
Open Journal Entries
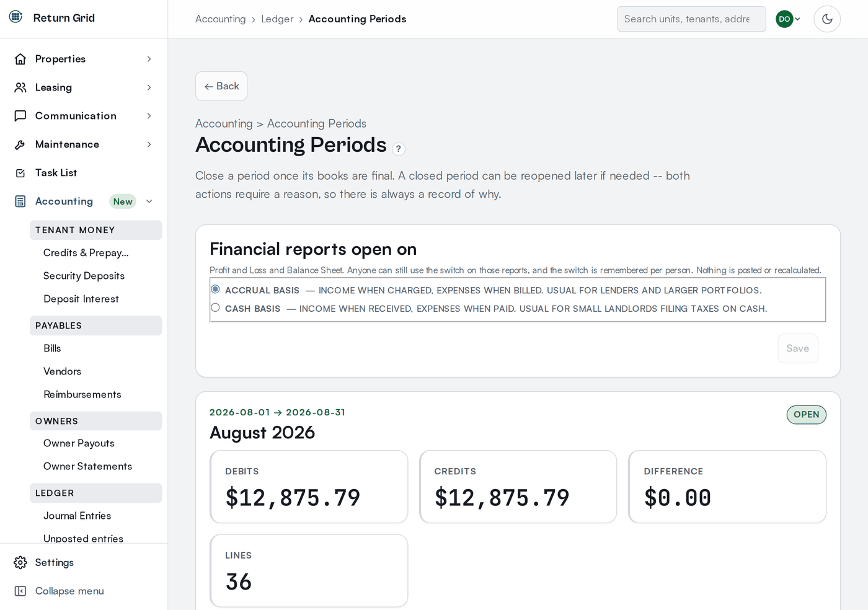click(77, 516)
